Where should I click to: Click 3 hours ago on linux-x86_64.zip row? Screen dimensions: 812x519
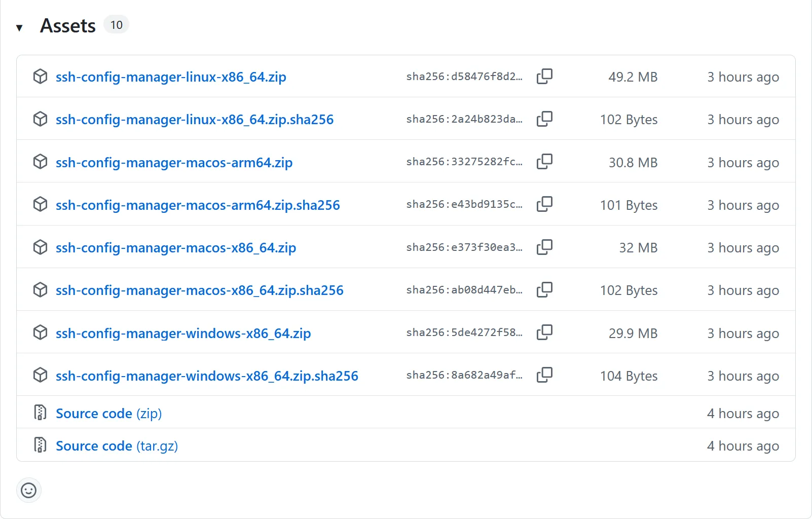click(743, 77)
